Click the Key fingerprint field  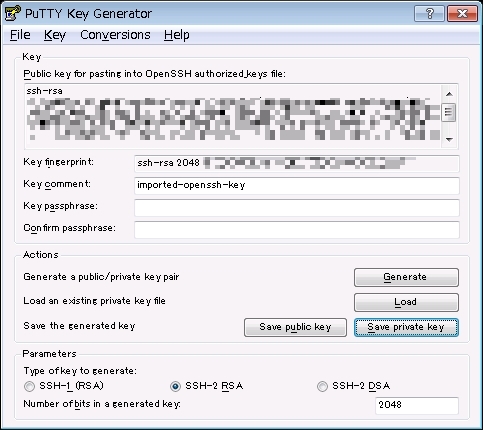tap(297, 163)
